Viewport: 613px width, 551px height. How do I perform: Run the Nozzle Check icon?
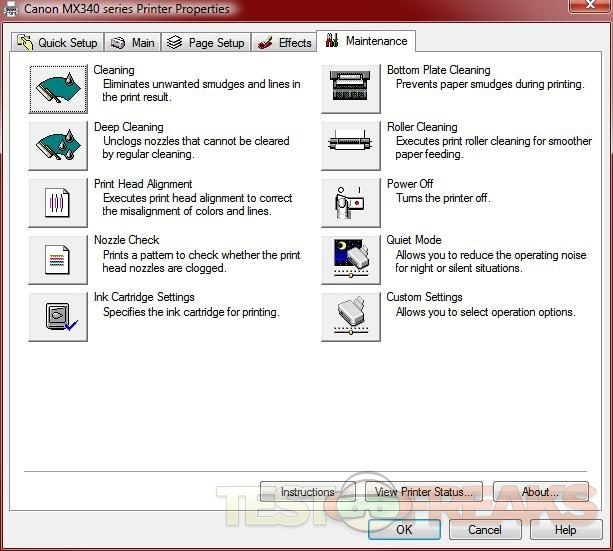tap(58, 260)
